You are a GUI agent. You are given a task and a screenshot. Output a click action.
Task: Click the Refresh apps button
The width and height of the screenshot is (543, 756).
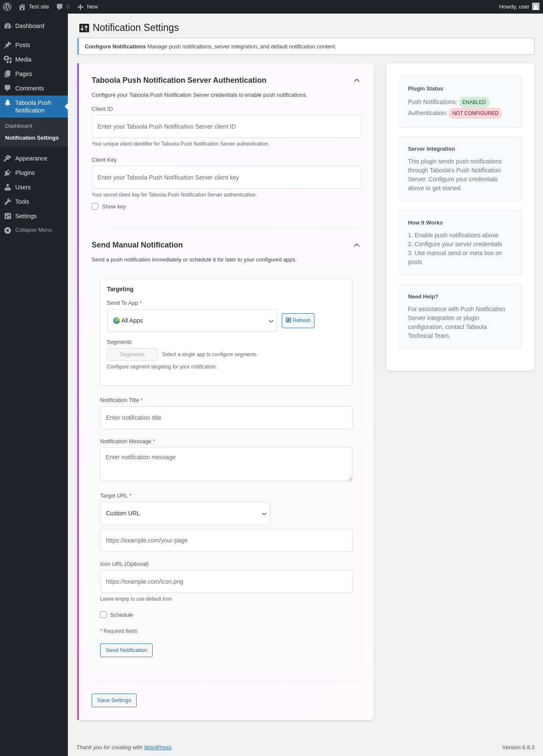click(x=298, y=320)
